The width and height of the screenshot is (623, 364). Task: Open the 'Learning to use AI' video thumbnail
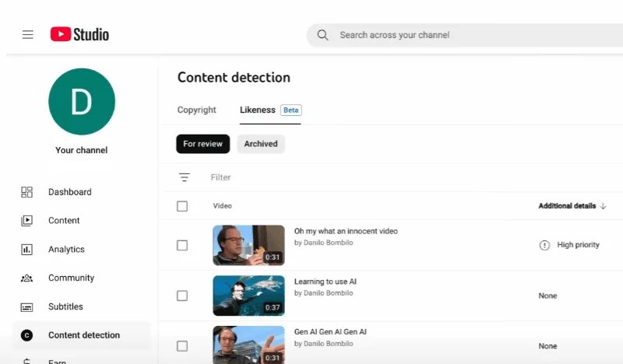coord(248,296)
